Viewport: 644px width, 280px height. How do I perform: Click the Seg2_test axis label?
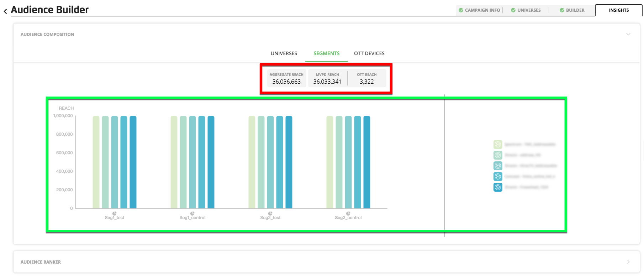(x=270, y=218)
